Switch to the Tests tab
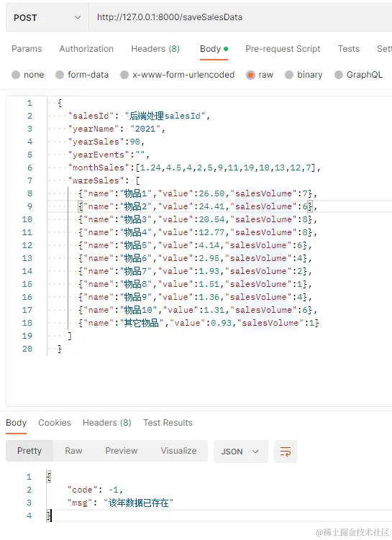Image resolution: width=392 pixels, height=540 pixels. [x=349, y=49]
